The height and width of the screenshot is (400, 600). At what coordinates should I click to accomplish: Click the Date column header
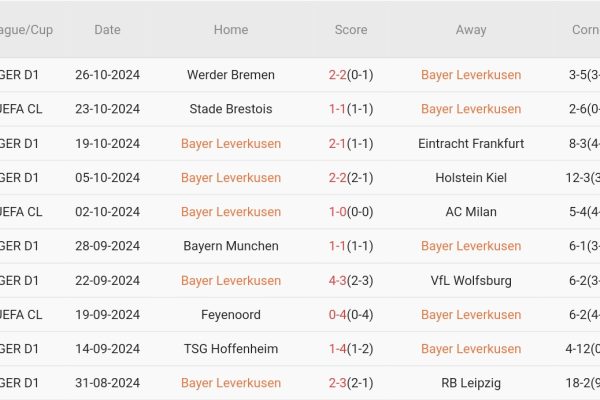pyautogui.click(x=107, y=30)
